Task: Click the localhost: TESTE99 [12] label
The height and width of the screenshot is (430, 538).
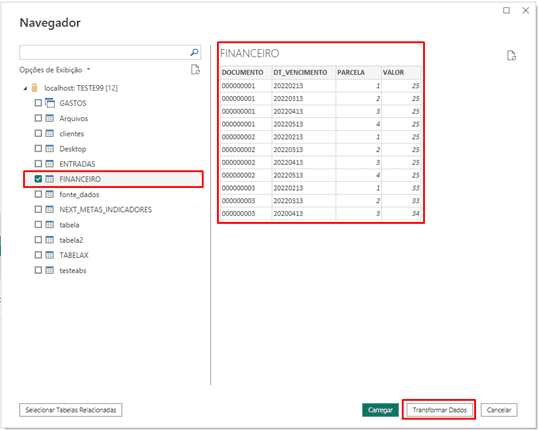Action: tap(81, 88)
